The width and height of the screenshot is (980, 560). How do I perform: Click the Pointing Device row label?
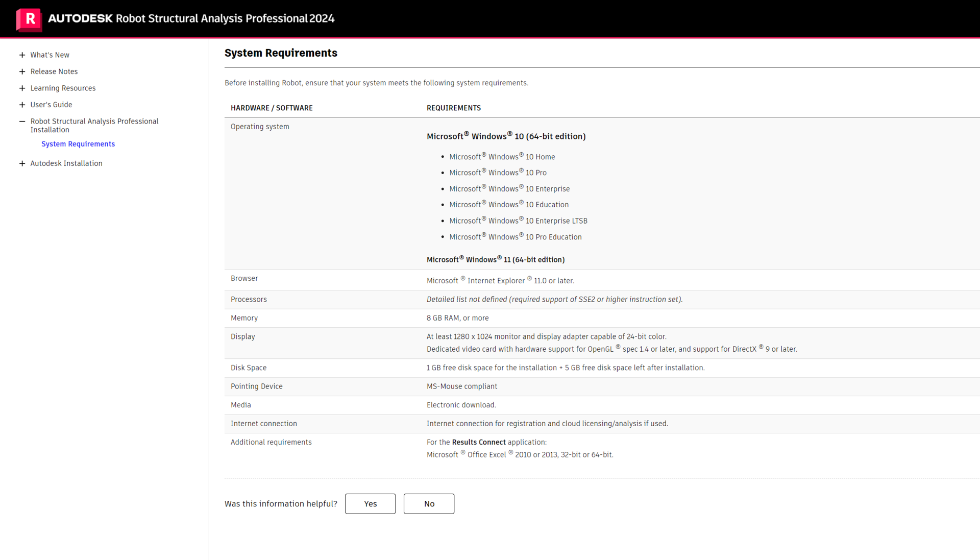[x=257, y=386]
